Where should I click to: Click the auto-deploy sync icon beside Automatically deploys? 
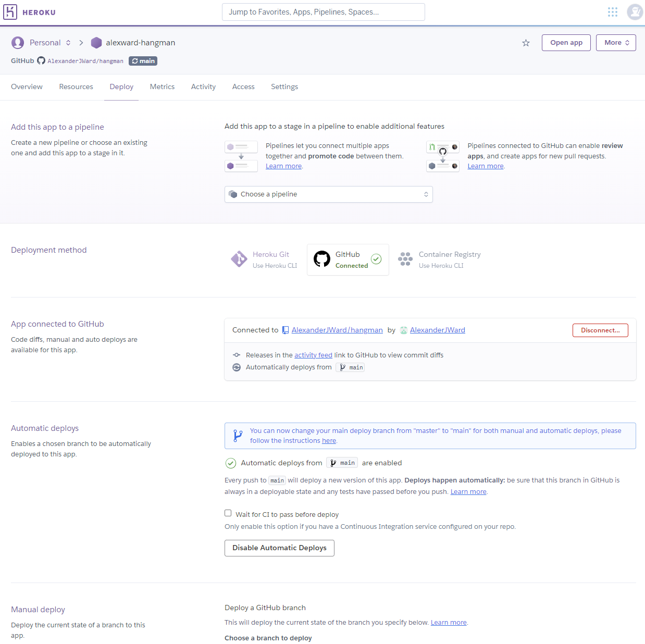[237, 367]
